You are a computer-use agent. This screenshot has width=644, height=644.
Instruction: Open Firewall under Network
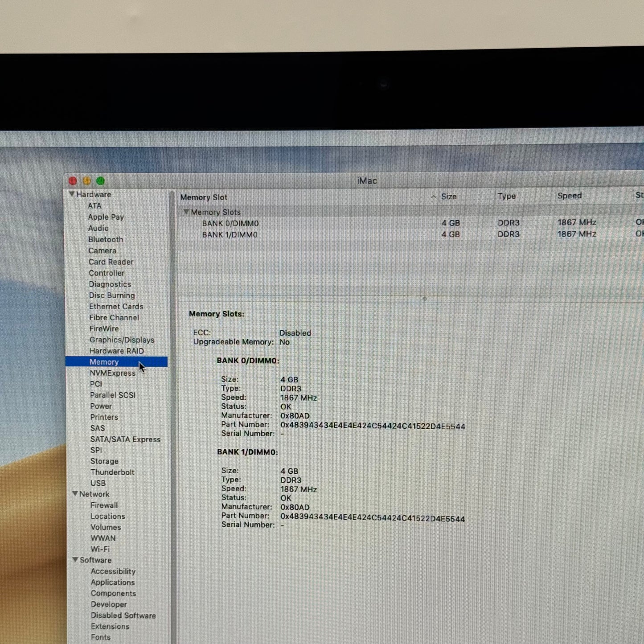(x=104, y=505)
